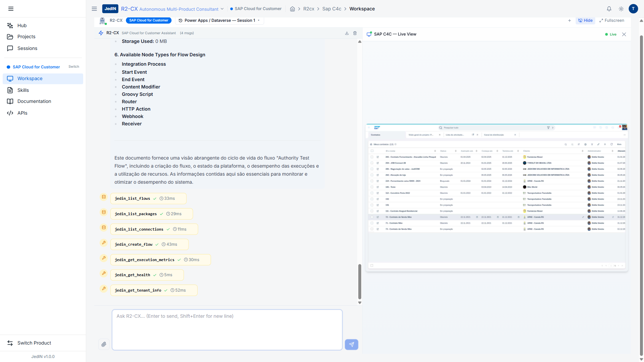Click the Switch product link

pos(74,67)
